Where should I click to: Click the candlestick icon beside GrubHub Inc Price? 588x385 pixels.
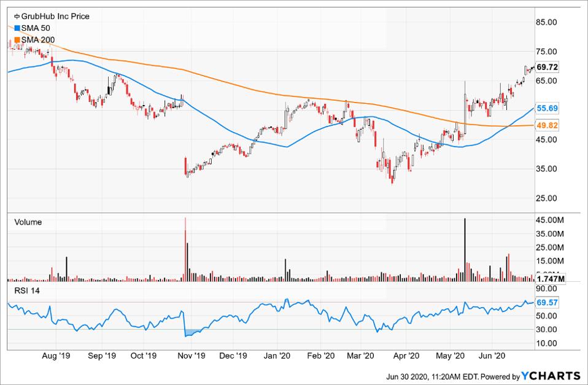coord(17,16)
